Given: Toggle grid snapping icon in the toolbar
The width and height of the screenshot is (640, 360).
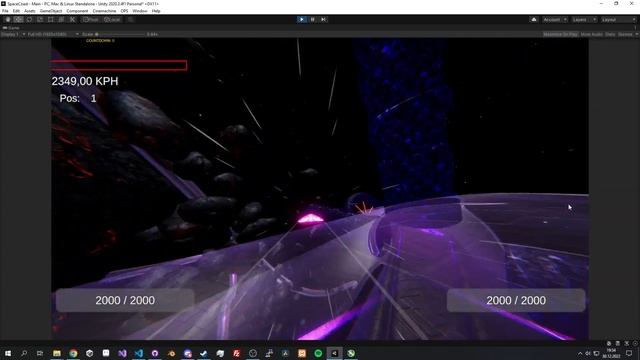Looking at the screenshot, I should pyautogui.click(x=131, y=19).
